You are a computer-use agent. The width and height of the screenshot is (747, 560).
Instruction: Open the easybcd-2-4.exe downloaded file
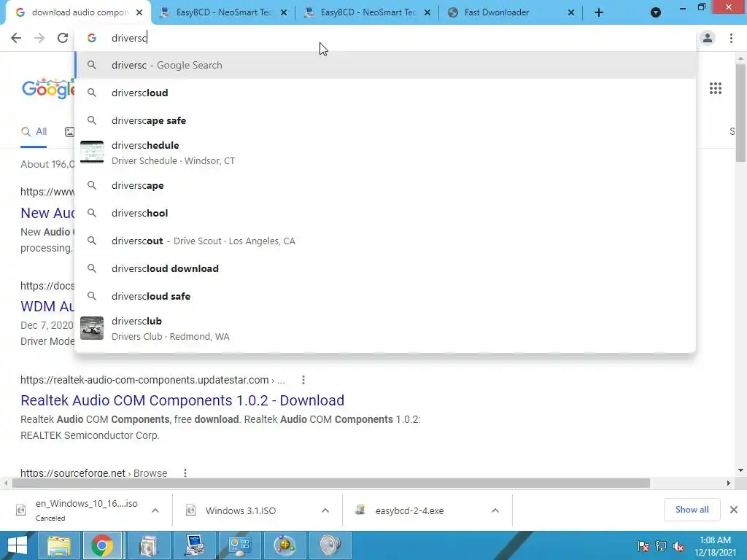(x=409, y=510)
